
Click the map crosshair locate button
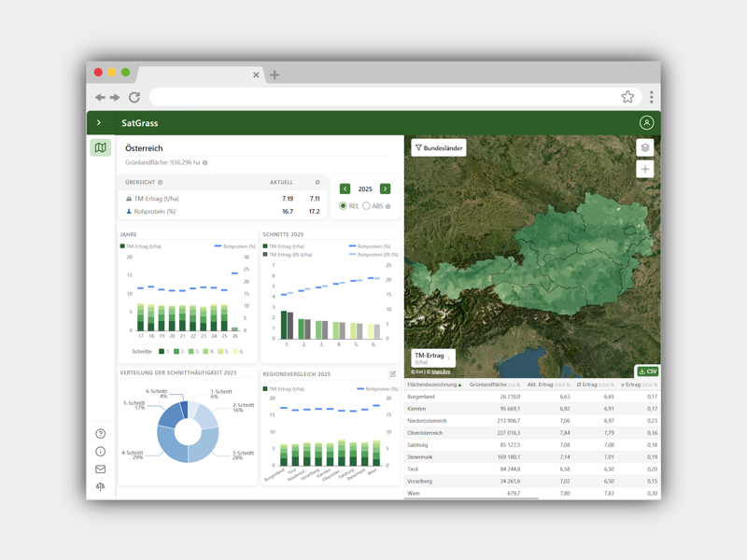coord(644,169)
